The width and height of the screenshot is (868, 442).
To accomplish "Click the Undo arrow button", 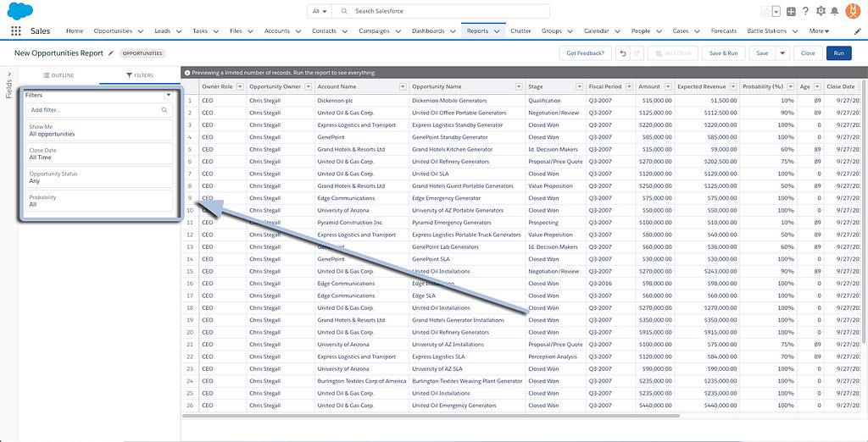I will tap(623, 53).
